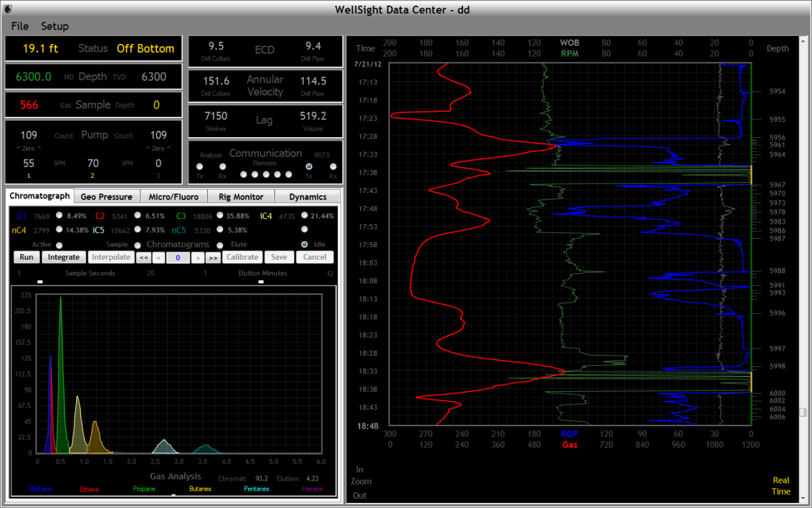Toggle the WITS Tx indicator
The image size is (812, 508).
tap(309, 167)
